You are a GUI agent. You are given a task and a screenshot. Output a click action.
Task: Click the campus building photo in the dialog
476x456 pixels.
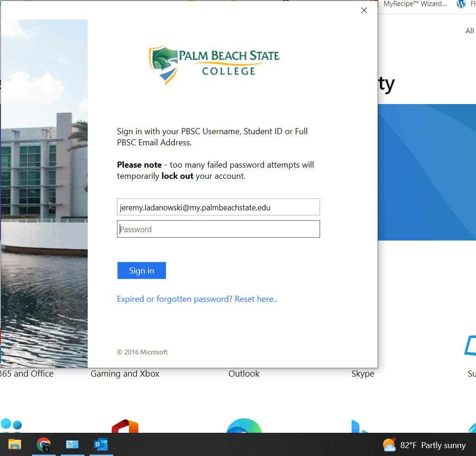(x=45, y=194)
